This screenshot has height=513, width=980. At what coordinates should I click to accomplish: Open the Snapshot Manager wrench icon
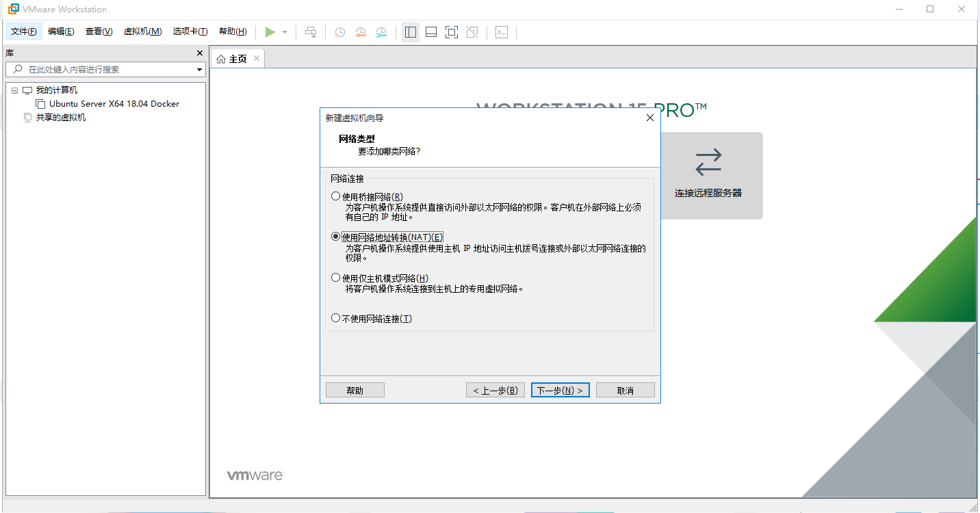tap(382, 32)
